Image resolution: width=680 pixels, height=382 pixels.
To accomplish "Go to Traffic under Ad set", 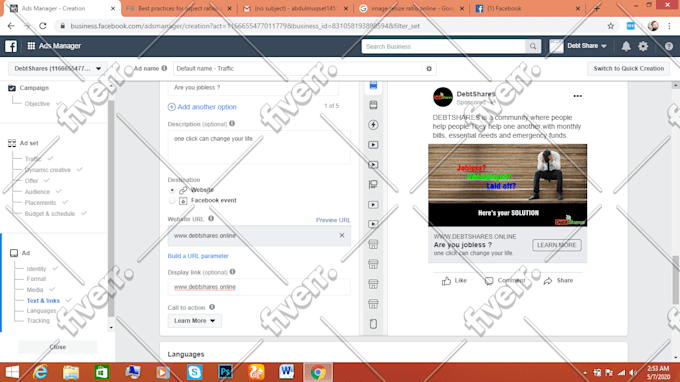I will pyautogui.click(x=33, y=159).
